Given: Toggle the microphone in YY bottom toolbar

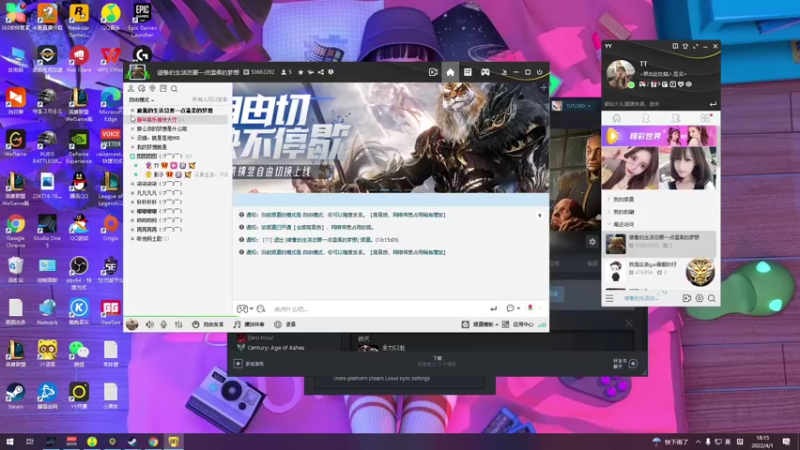Looking at the screenshot, I should (x=164, y=324).
